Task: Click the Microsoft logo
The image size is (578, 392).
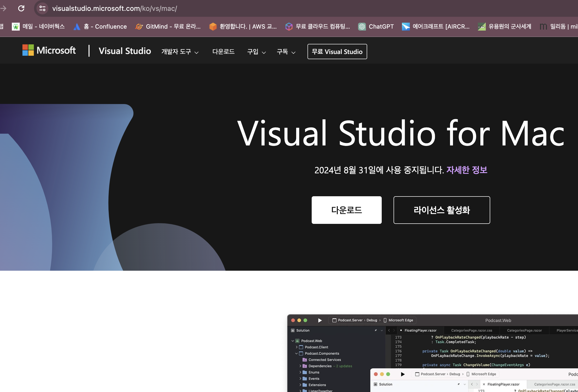Action: coord(49,51)
